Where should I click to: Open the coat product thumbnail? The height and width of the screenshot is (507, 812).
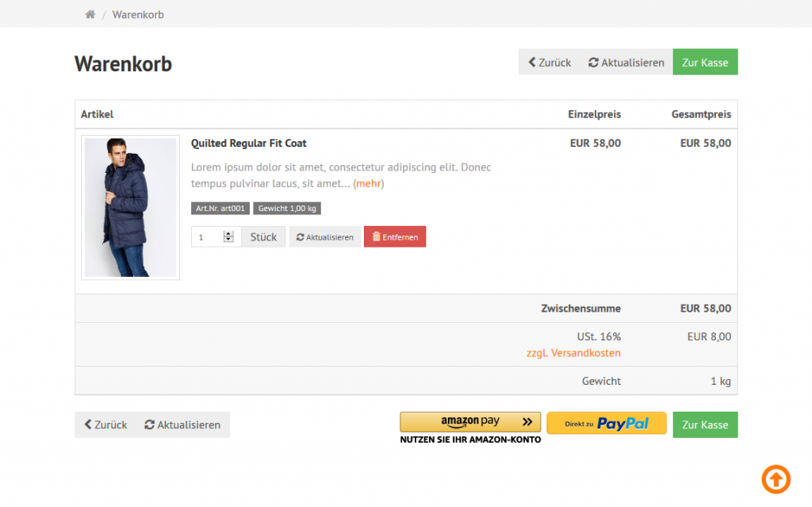tap(131, 207)
